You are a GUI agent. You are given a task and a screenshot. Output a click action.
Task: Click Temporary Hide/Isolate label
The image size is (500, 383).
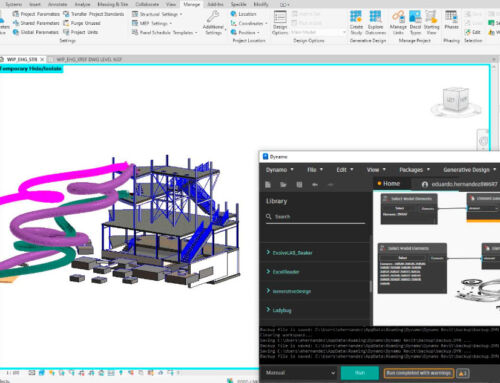click(31, 69)
